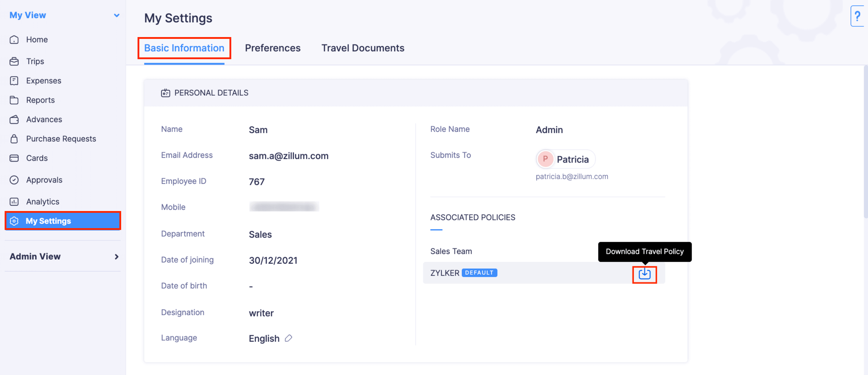Open the Analytics section
The image size is (868, 375).
click(42, 201)
